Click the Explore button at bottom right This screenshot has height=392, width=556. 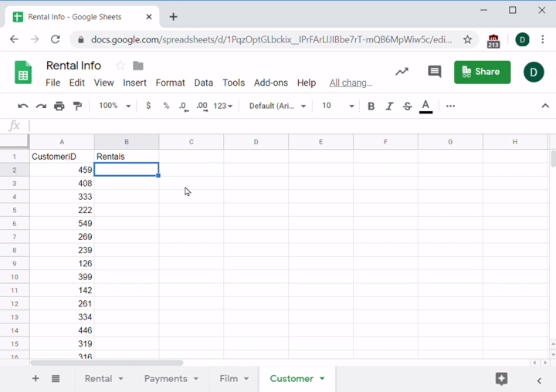tap(501, 378)
